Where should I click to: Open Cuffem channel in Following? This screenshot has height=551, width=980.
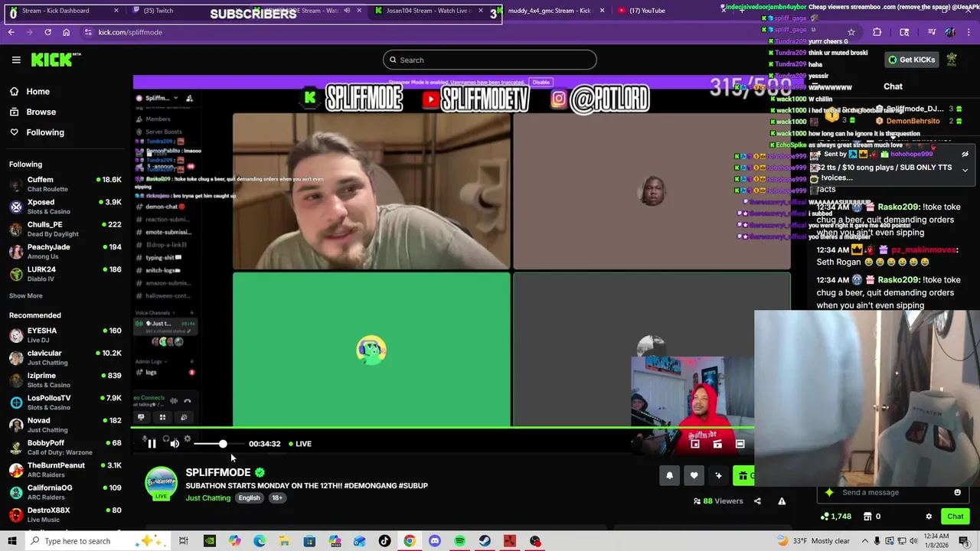[65, 184]
